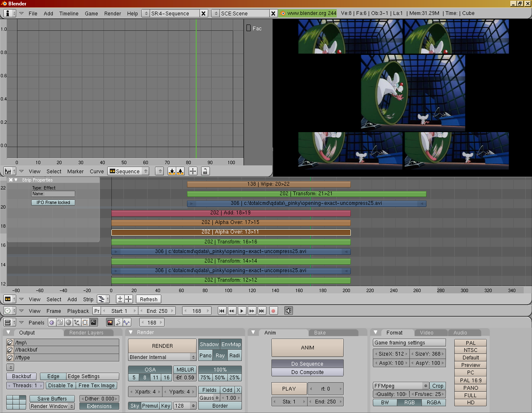This screenshot has width=532, height=413.
Task: Click the view-all crosshair in IPO header
Action: (x=193, y=171)
